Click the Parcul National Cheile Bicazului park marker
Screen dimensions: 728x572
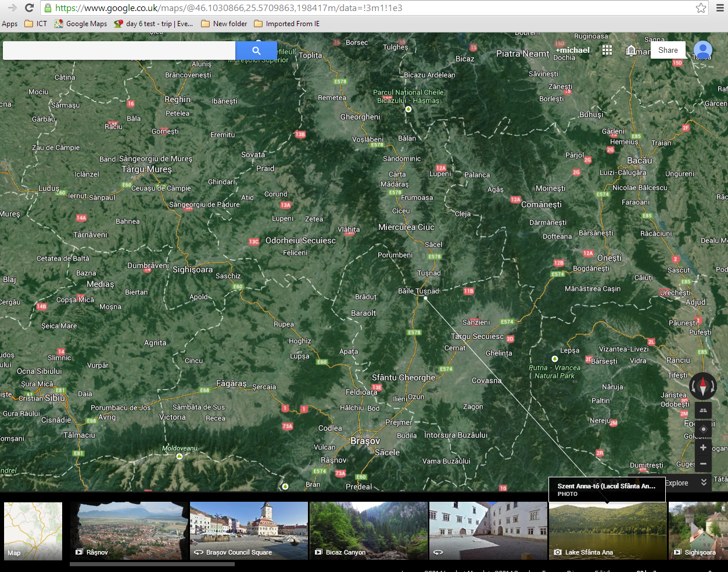(408, 109)
